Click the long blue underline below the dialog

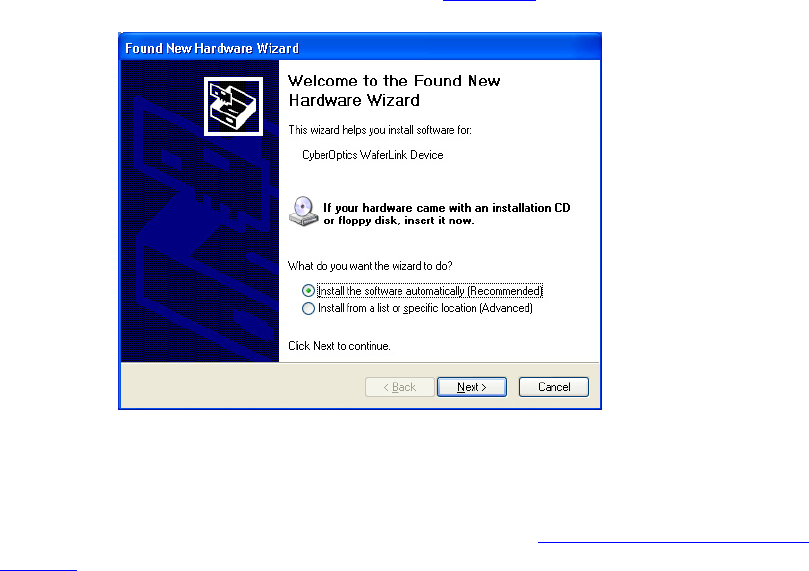tap(673, 542)
